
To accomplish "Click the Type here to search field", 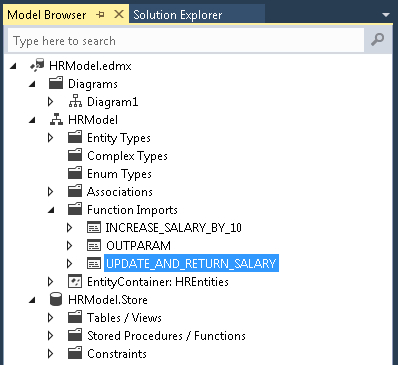I will point(186,40).
